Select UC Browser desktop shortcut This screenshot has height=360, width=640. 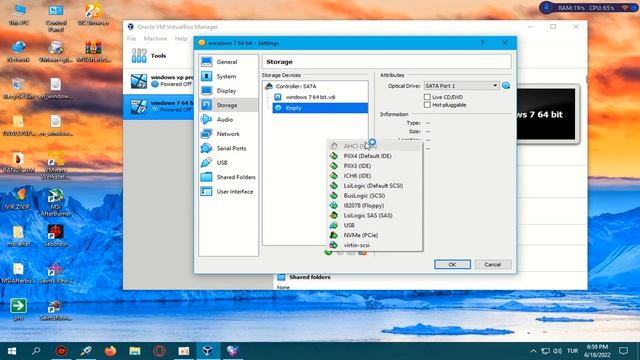93,15
